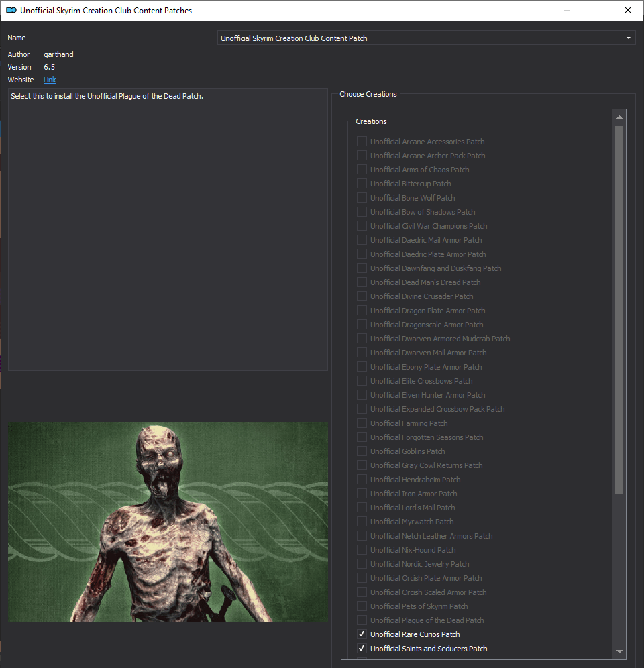Tick Unofficial Pets of Skyrim Patch
Screen dimensions: 644x668
(x=362, y=605)
